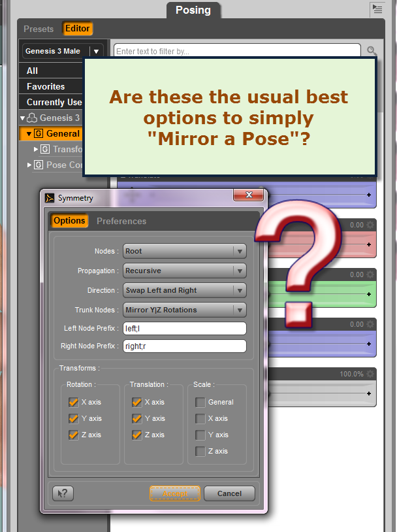The image size is (397, 532).
Task: Select the Editor tab
Action: [x=77, y=29]
